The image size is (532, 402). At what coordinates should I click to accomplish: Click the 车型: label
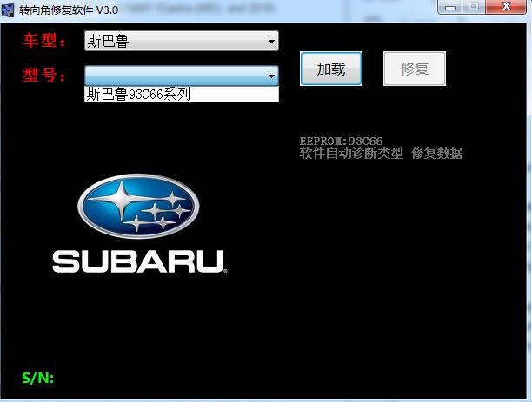point(44,41)
